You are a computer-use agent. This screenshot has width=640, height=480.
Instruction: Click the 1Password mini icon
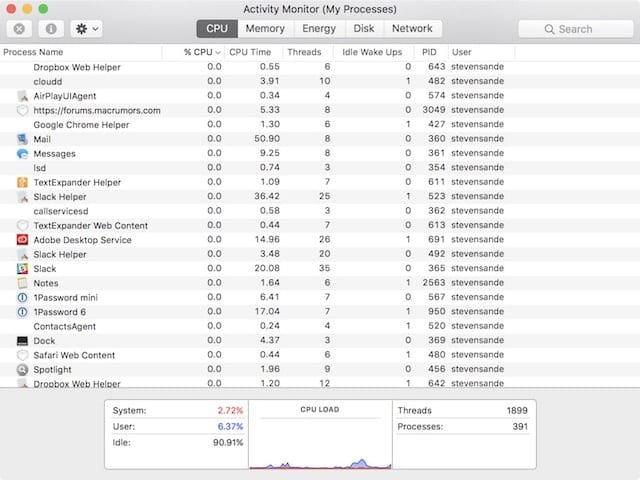[x=23, y=298]
